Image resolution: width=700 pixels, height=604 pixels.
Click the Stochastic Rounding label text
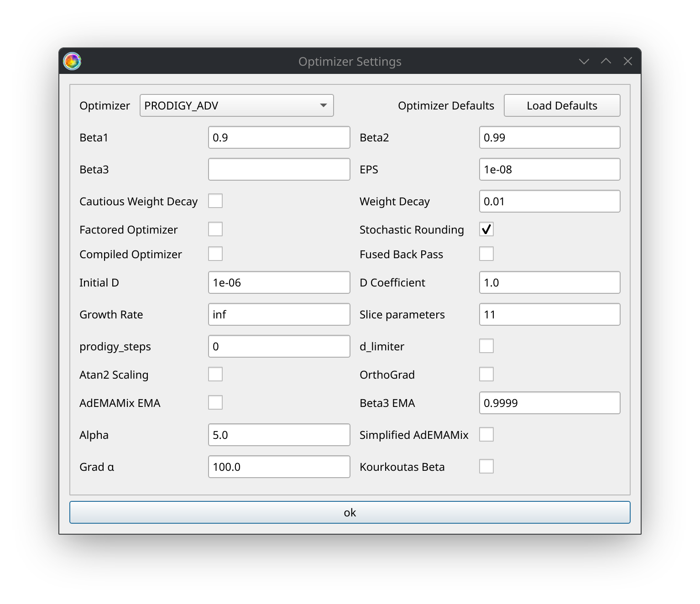pyautogui.click(x=412, y=229)
